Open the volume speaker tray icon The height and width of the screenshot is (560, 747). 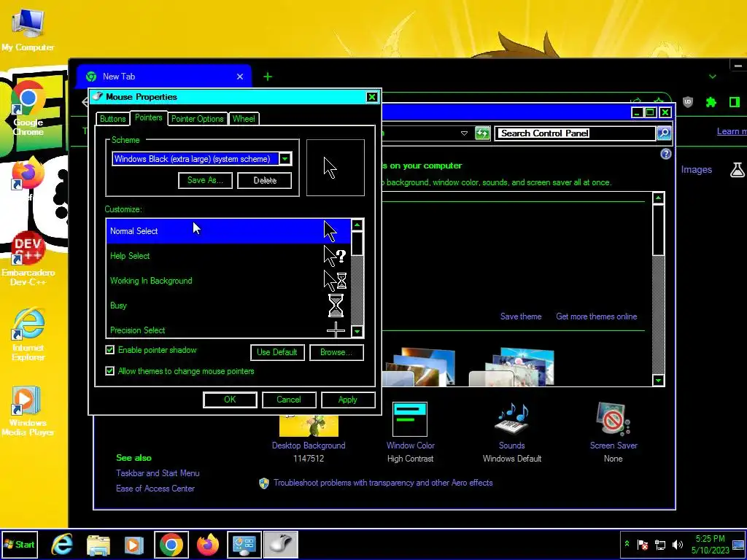point(677,544)
